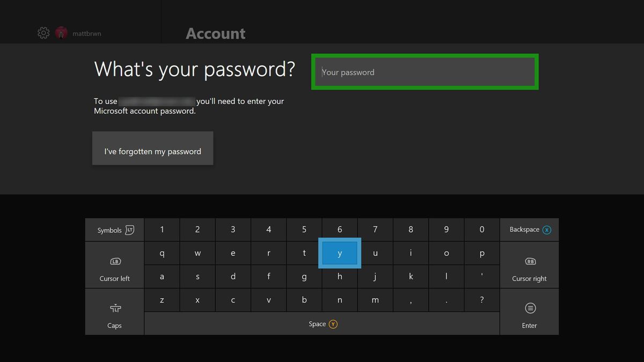
Task: Select the number 7 key
Action: [375, 230]
